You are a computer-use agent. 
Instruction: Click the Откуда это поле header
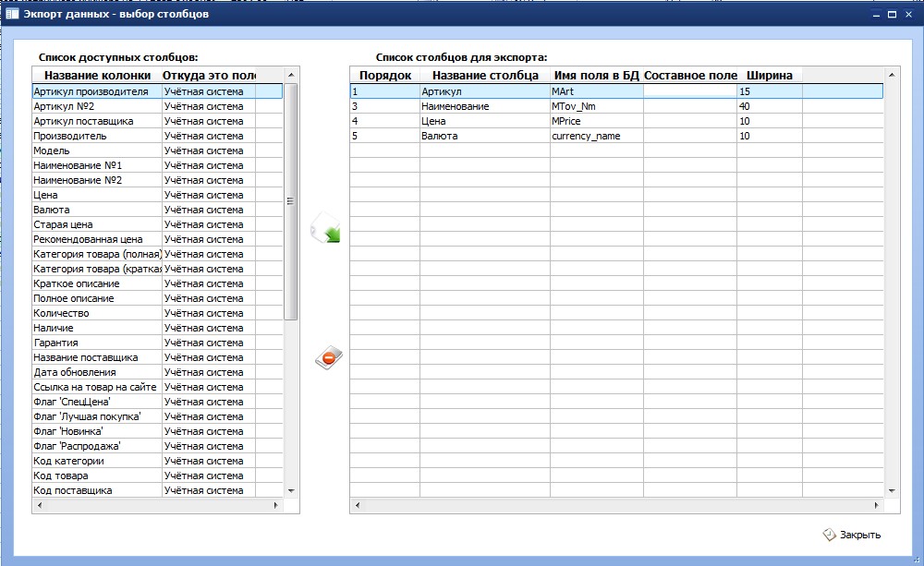[x=209, y=76]
